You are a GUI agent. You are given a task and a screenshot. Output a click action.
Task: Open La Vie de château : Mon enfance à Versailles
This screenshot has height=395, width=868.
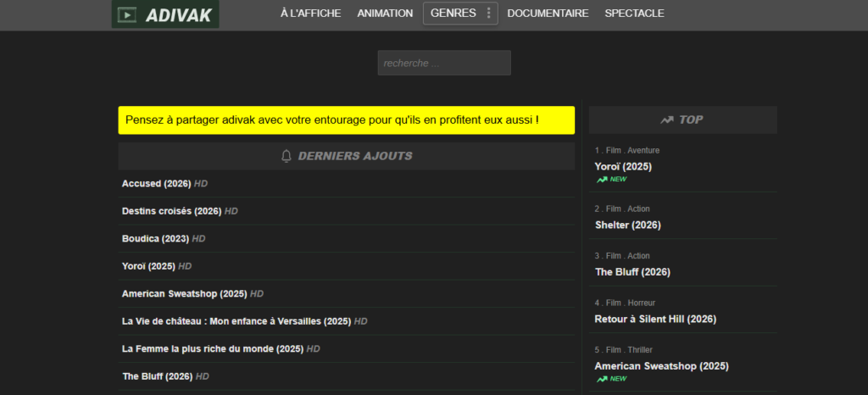pyautogui.click(x=236, y=321)
